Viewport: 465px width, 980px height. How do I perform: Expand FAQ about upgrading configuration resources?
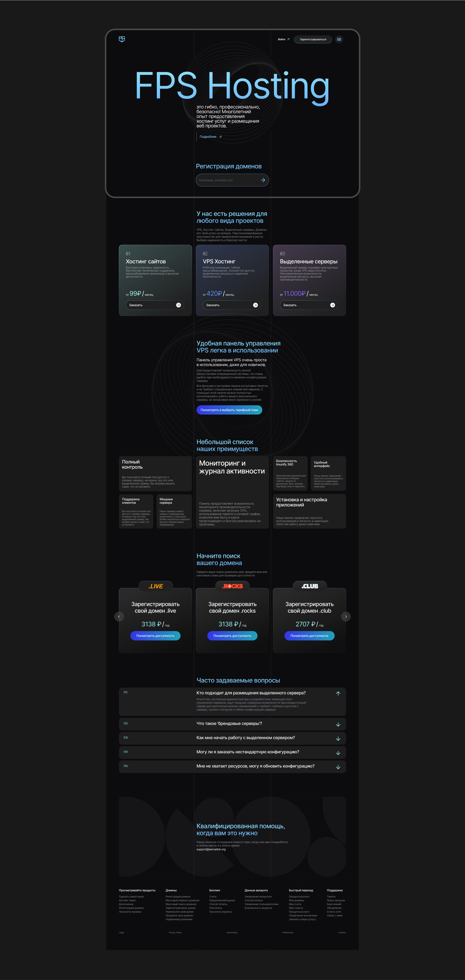point(338,767)
